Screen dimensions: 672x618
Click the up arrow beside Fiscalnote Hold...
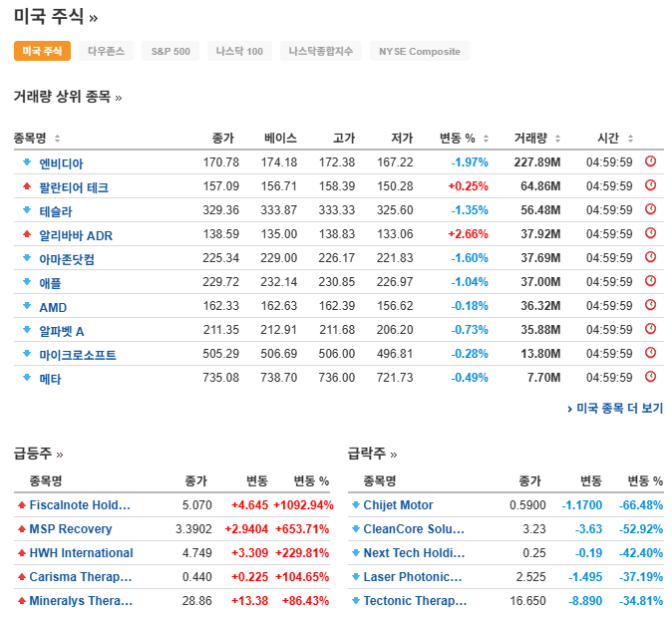click(x=21, y=505)
